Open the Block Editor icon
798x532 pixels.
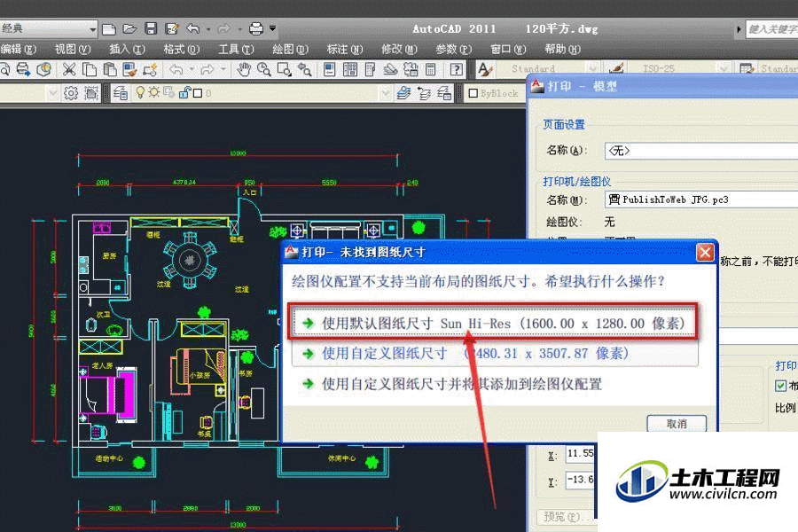coord(150,69)
